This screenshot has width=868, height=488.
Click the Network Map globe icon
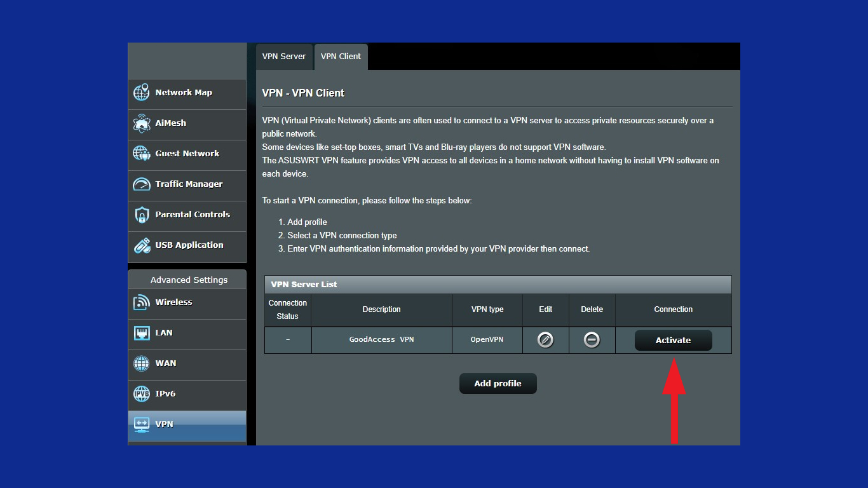(141, 92)
